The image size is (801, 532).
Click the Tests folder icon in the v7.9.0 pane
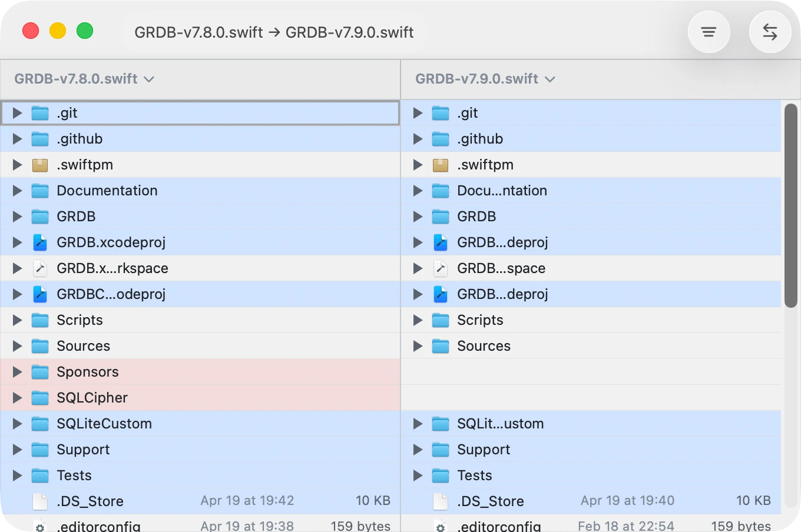pyautogui.click(x=441, y=476)
